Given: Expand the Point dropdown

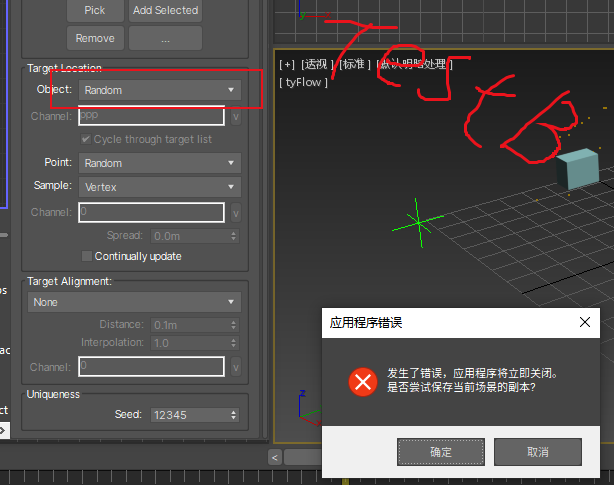Looking at the screenshot, I should tap(159, 163).
